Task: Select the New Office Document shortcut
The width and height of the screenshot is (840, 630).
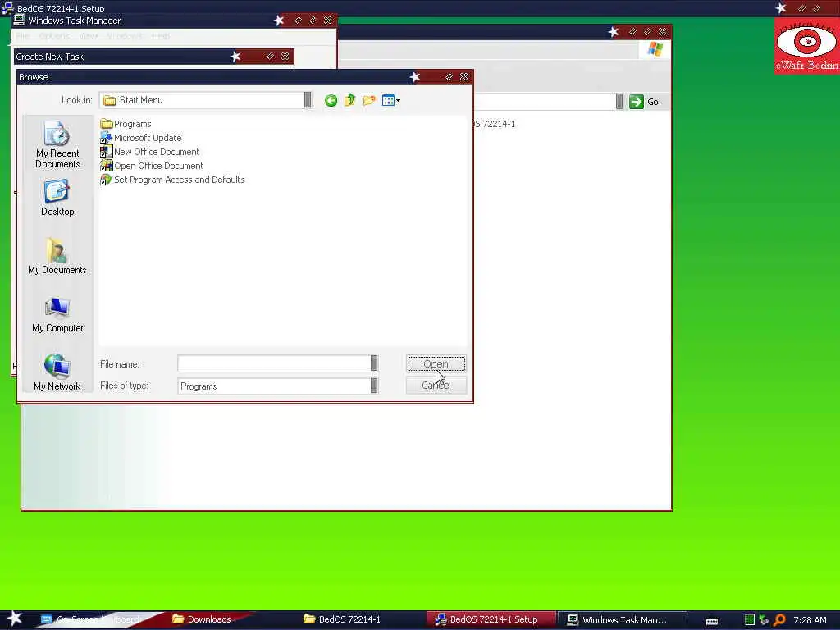Action: tap(150, 152)
